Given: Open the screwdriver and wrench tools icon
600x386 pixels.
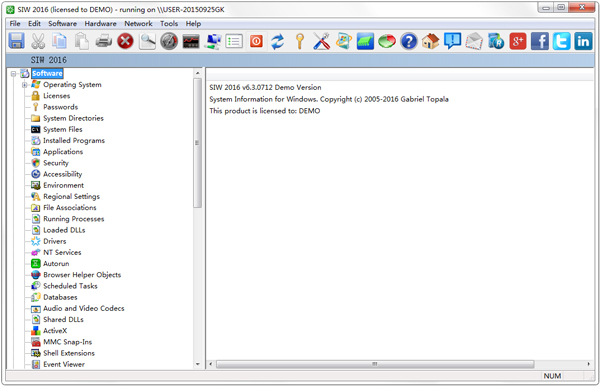Looking at the screenshot, I should [x=321, y=41].
